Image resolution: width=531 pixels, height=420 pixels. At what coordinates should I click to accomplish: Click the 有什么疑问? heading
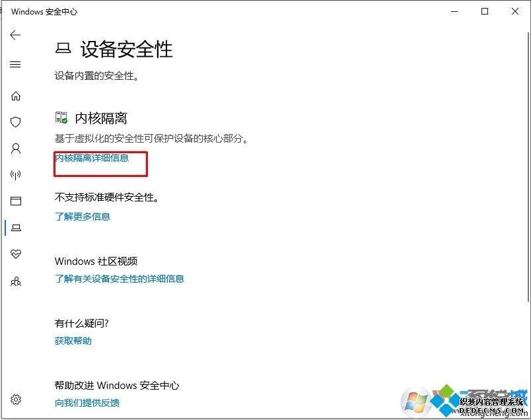point(82,323)
